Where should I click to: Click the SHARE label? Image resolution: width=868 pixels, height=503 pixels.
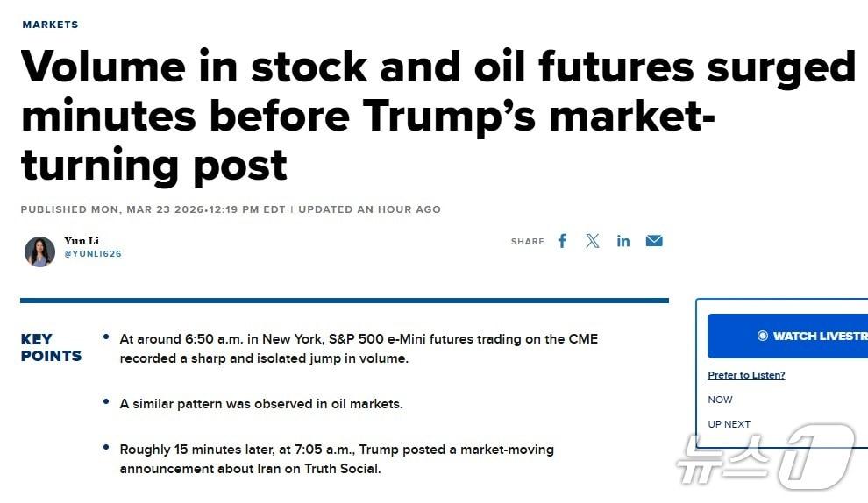pyautogui.click(x=528, y=242)
